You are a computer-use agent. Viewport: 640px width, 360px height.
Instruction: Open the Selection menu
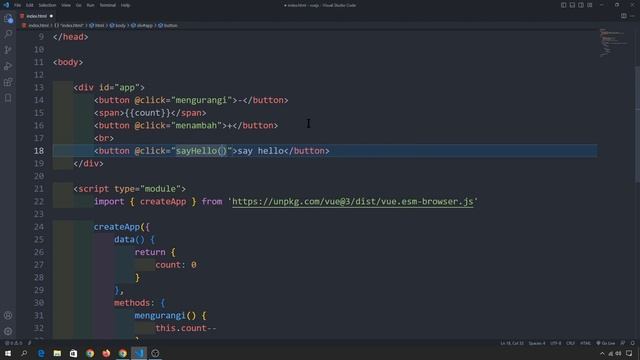tap(47, 5)
